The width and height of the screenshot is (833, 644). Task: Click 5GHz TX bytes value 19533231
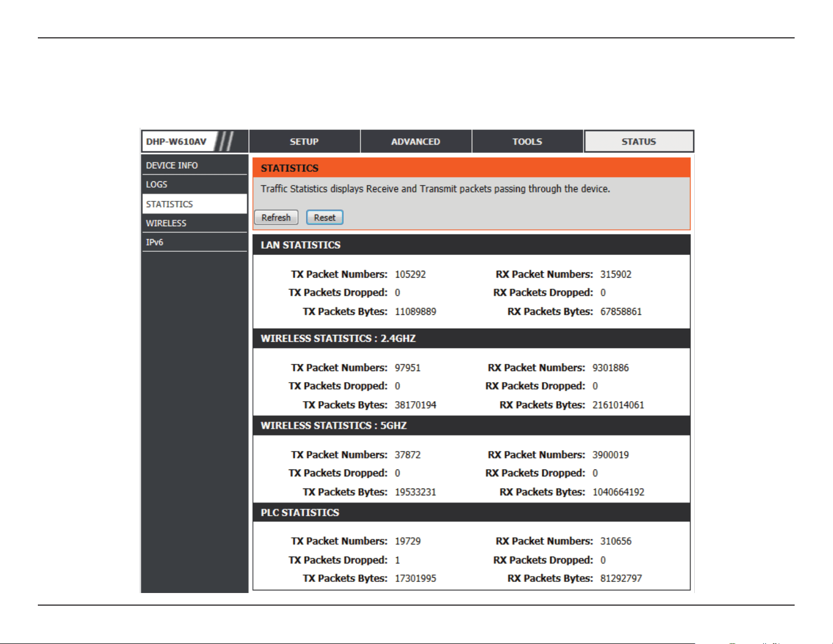point(416,492)
